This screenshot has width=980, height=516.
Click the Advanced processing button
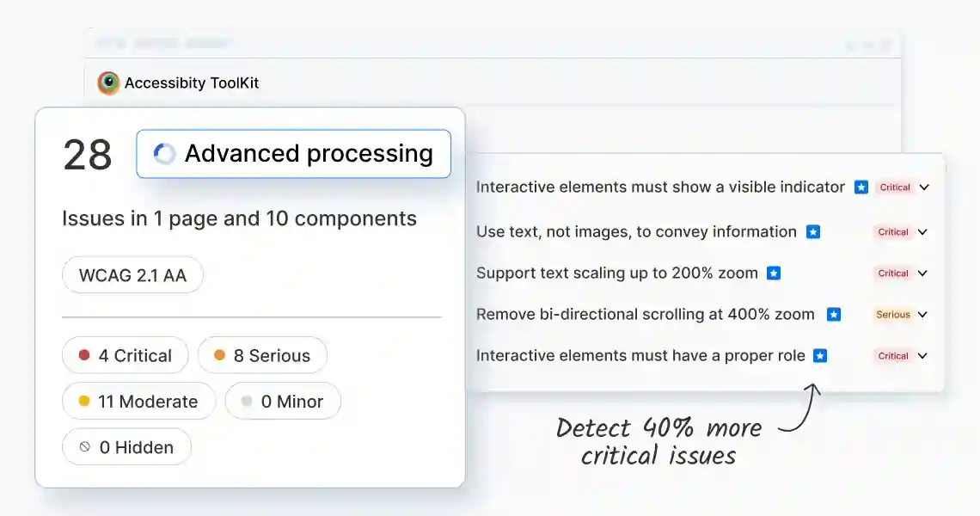tap(294, 154)
